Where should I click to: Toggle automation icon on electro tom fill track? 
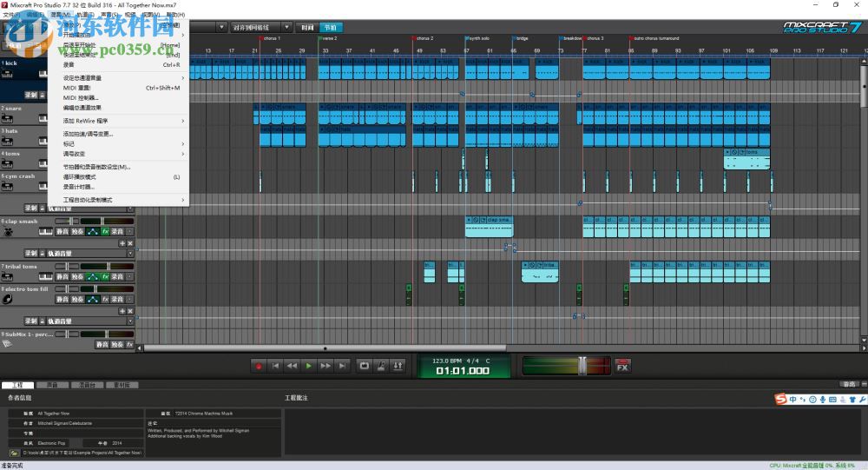point(93,300)
